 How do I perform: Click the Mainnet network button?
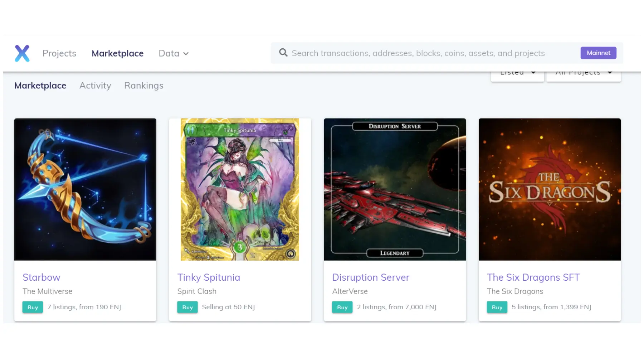click(x=598, y=53)
